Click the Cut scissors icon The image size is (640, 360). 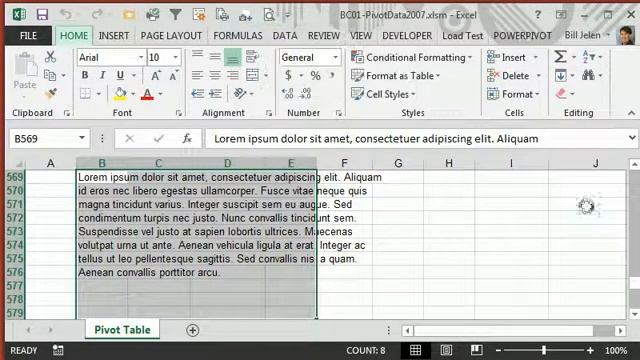click(x=50, y=57)
